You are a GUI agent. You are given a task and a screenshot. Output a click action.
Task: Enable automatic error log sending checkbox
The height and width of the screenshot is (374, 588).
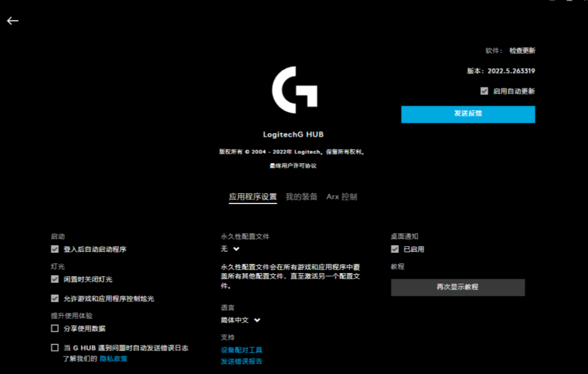55,348
